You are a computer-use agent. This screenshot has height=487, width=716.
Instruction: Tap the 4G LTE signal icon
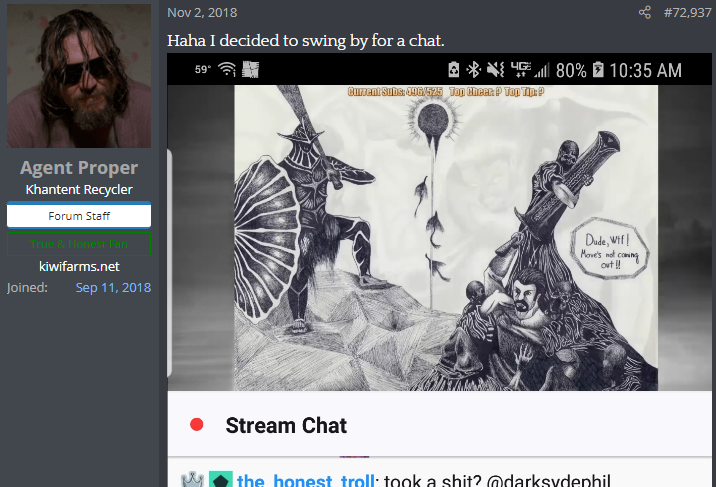tap(521, 69)
